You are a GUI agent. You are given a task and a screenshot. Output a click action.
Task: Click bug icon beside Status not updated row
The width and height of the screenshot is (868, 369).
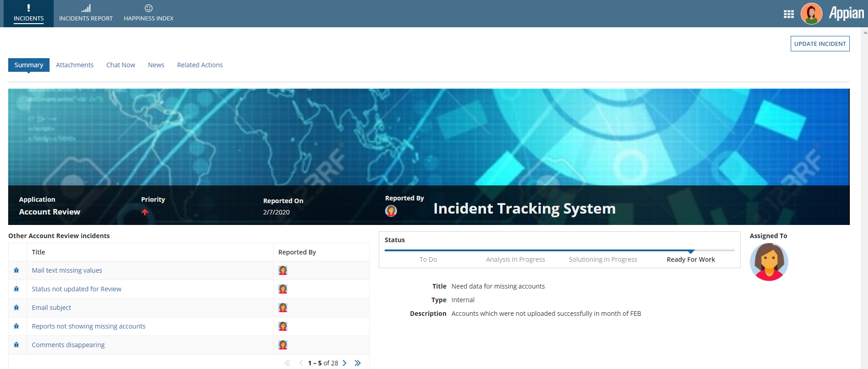(x=16, y=289)
